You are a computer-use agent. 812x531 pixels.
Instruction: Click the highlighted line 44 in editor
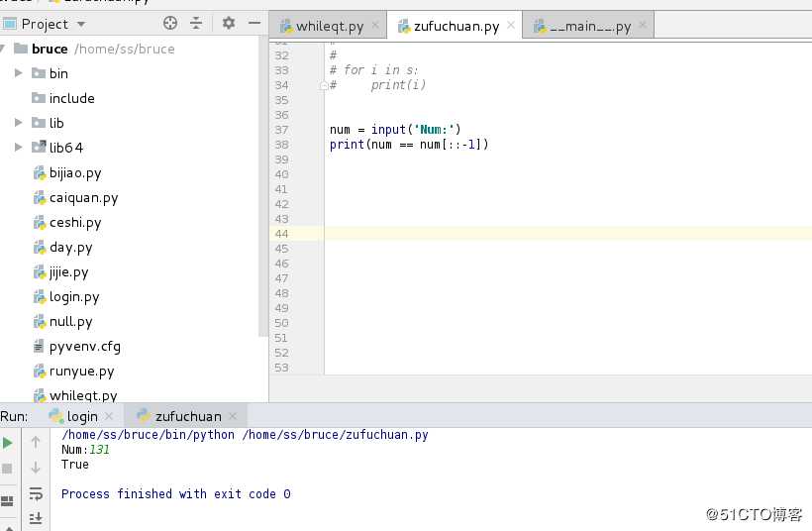coord(568,234)
